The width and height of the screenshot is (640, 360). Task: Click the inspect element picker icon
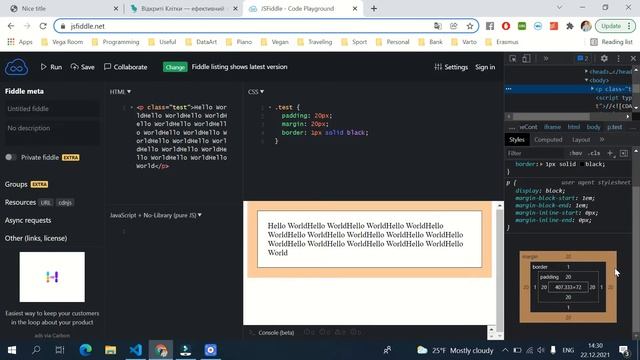coord(513,59)
